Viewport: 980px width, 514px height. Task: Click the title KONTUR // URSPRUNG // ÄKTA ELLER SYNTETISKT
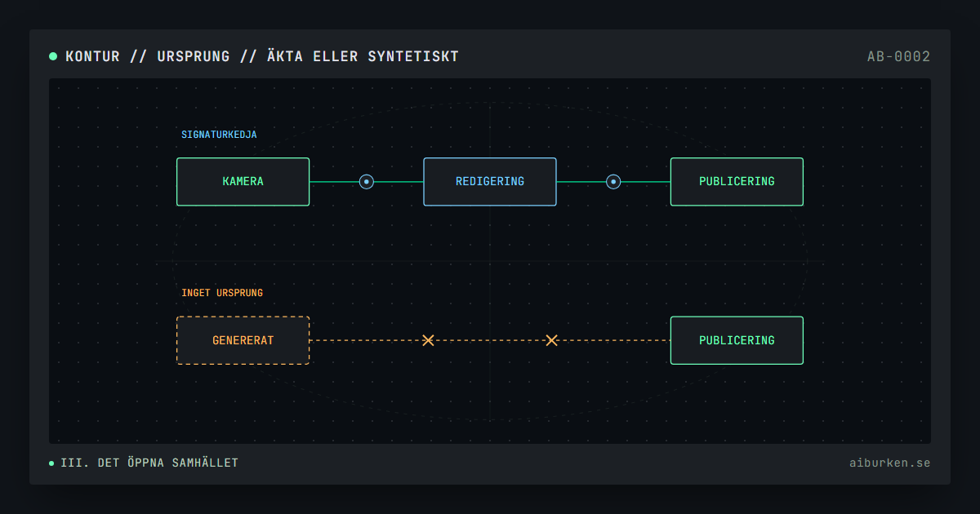pos(262,56)
